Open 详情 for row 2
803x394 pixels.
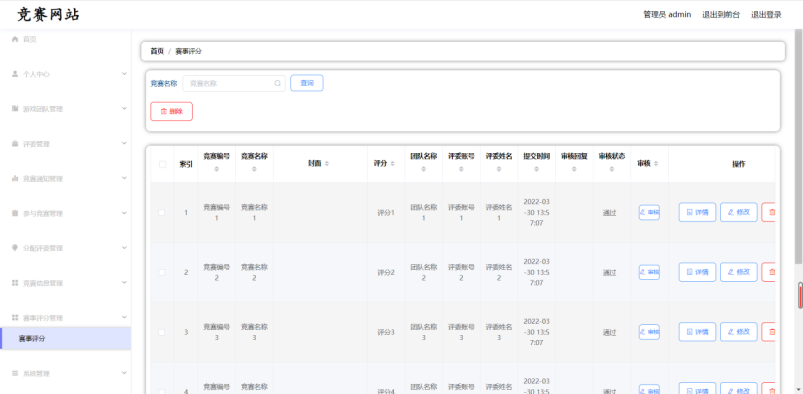698,272
